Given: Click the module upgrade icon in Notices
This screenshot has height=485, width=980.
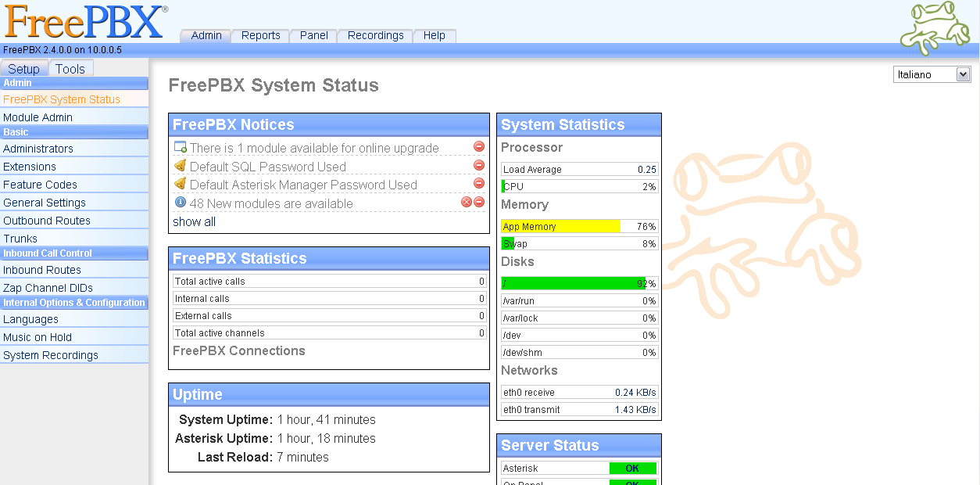Looking at the screenshot, I should [x=180, y=147].
